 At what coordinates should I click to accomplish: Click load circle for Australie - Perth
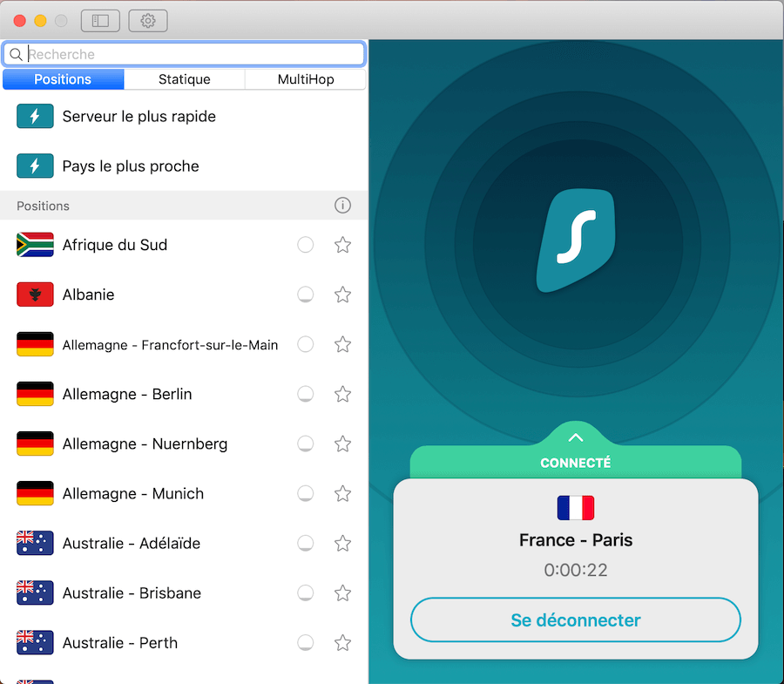click(306, 642)
